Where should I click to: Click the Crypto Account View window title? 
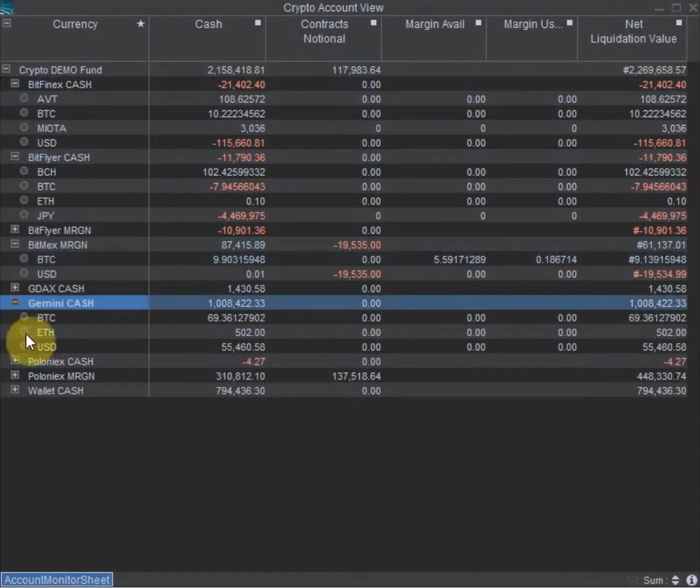click(x=334, y=8)
